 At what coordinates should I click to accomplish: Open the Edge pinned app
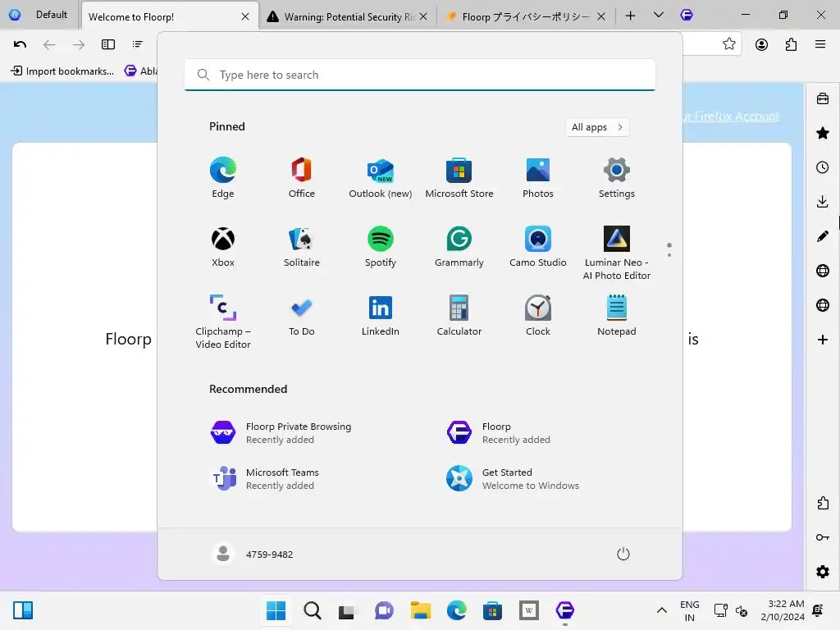point(223,178)
